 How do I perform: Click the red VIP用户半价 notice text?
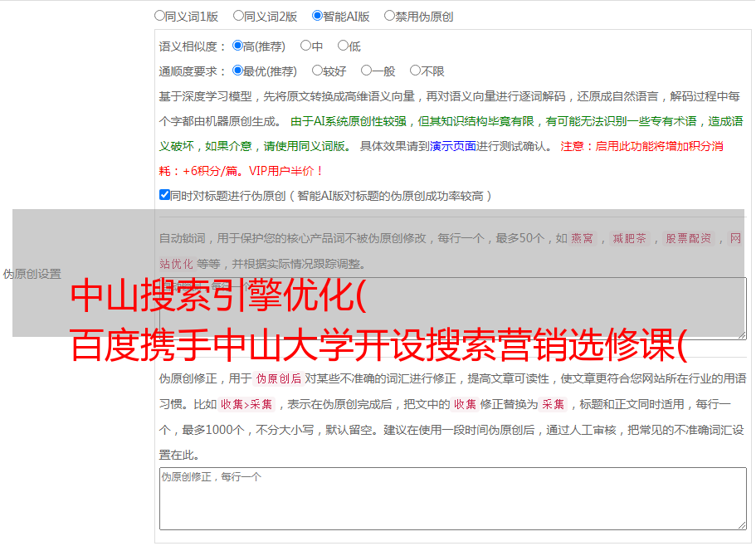(x=285, y=171)
